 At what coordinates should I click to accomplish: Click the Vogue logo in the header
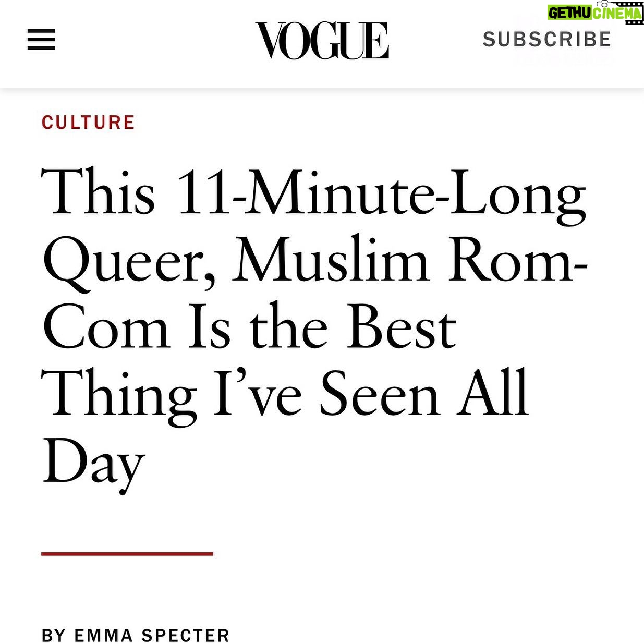click(322, 40)
